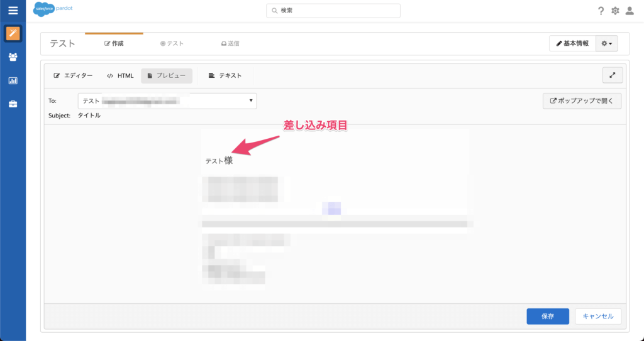644x341 pixels.
Task: Click the help question mark icon
Action: pos(601,11)
